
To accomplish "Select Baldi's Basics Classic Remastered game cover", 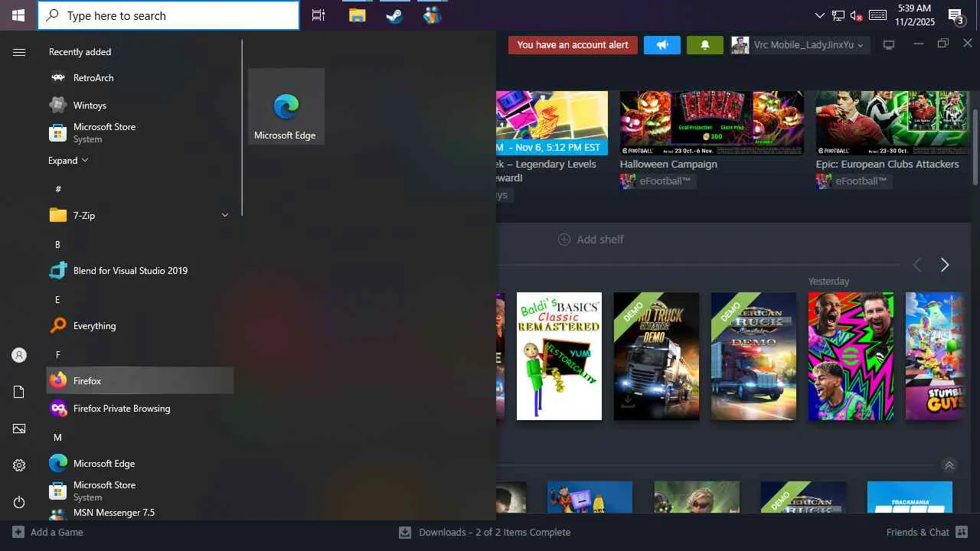I will pyautogui.click(x=559, y=356).
